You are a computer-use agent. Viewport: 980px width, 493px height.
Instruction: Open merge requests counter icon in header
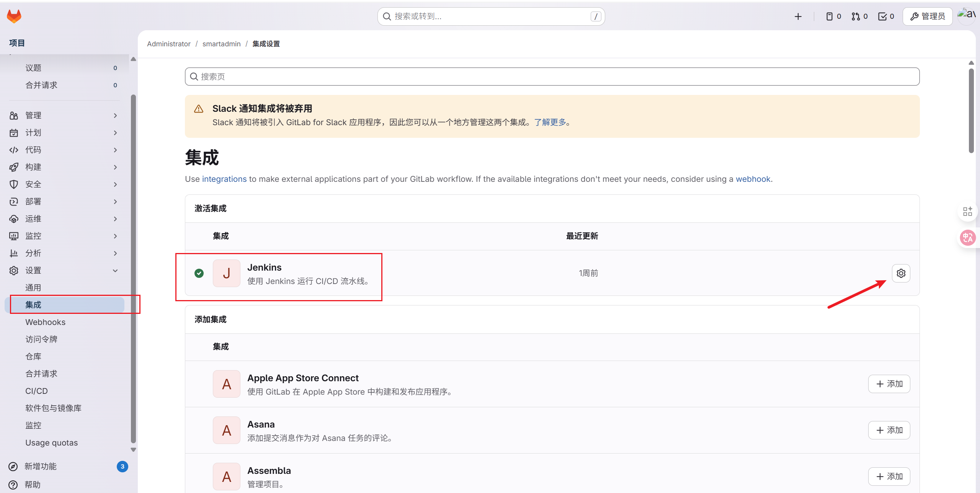click(x=859, y=16)
